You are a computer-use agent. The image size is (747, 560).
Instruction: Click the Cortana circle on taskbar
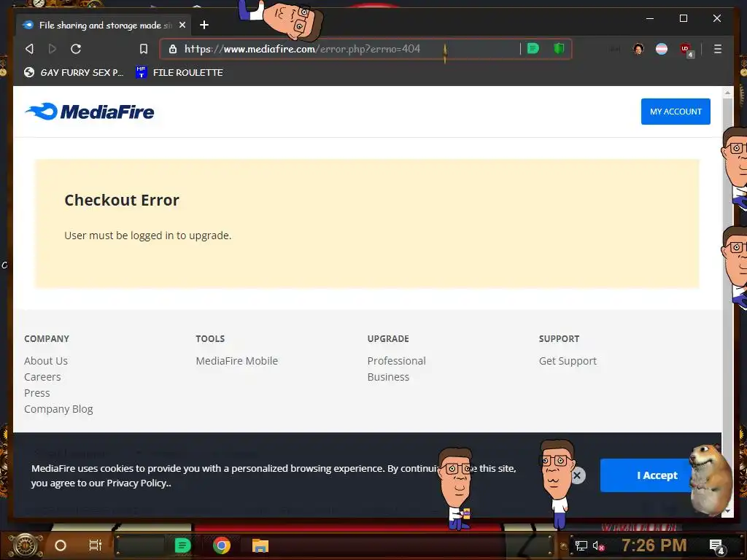point(61,545)
